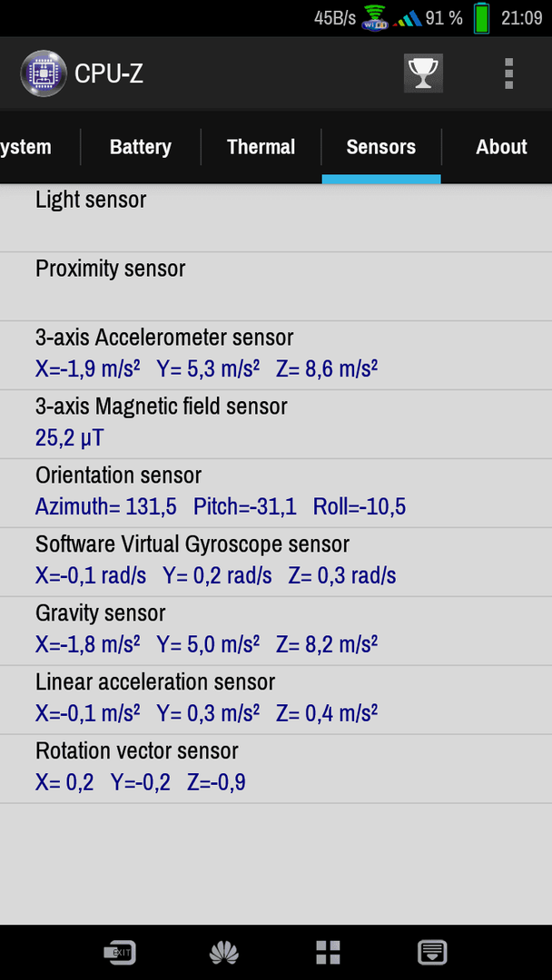The height and width of the screenshot is (980, 552).
Task: Tap the 3-axis Accelerometer sensor entry
Action: point(276,356)
